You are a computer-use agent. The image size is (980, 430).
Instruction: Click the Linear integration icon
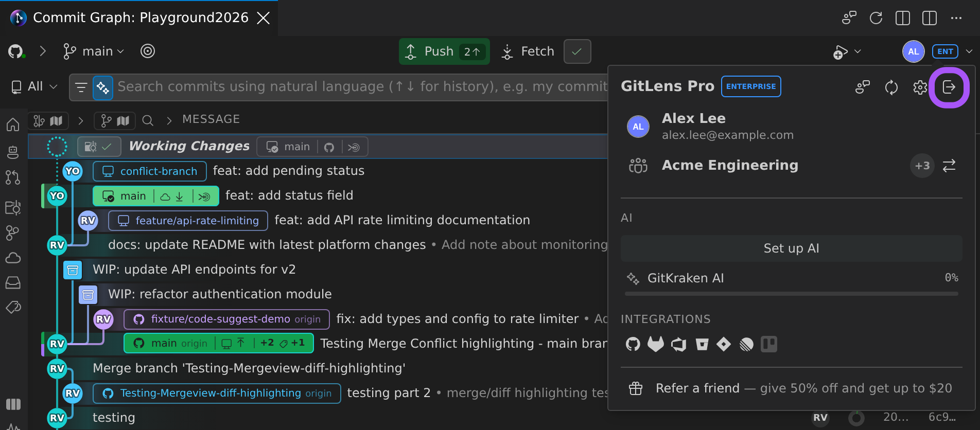tap(746, 344)
